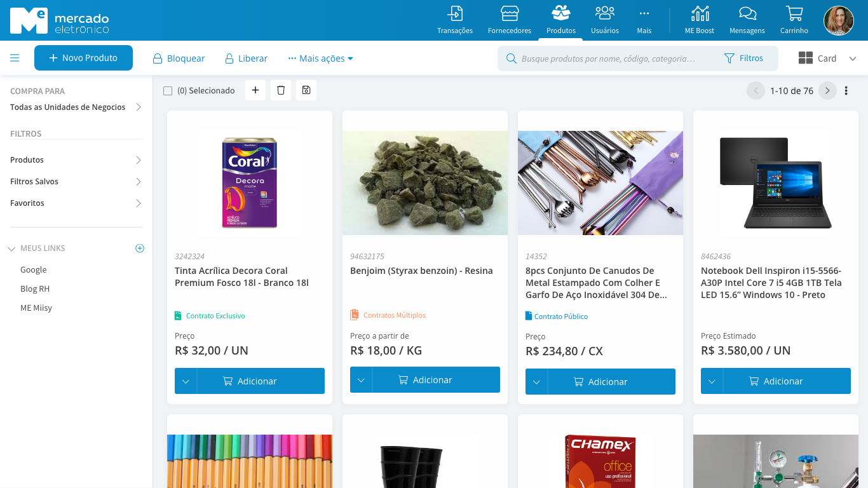Image resolution: width=868 pixels, height=488 pixels.
Task: Open the Transações section icon
Action: 455,13
